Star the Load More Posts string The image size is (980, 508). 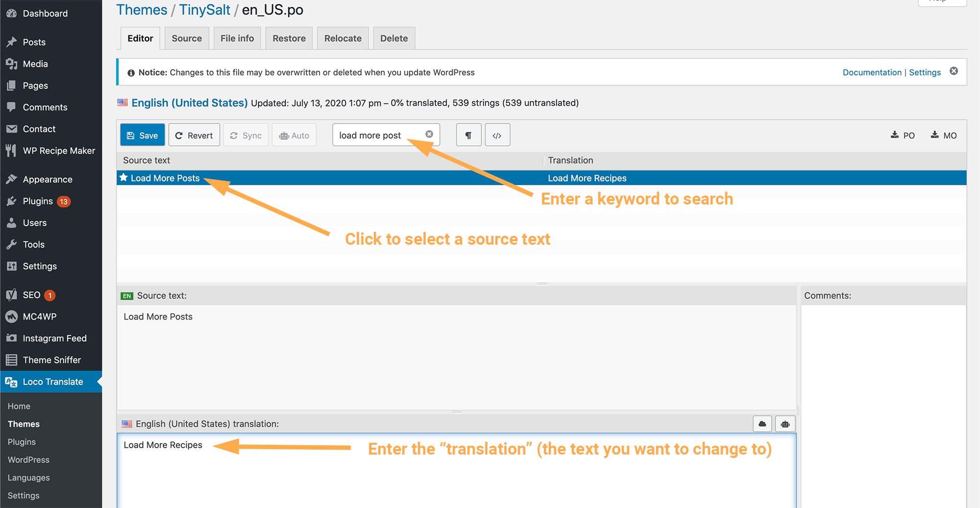(123, 178)
